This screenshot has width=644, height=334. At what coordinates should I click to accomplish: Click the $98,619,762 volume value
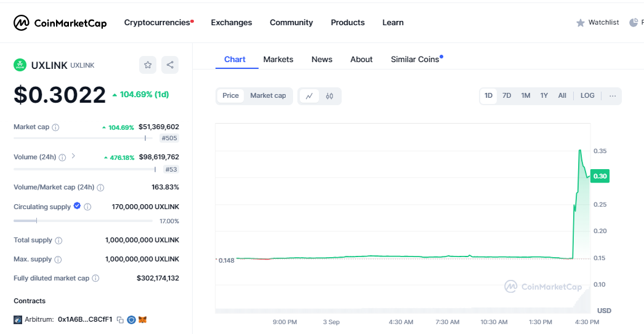click(159, 157)
